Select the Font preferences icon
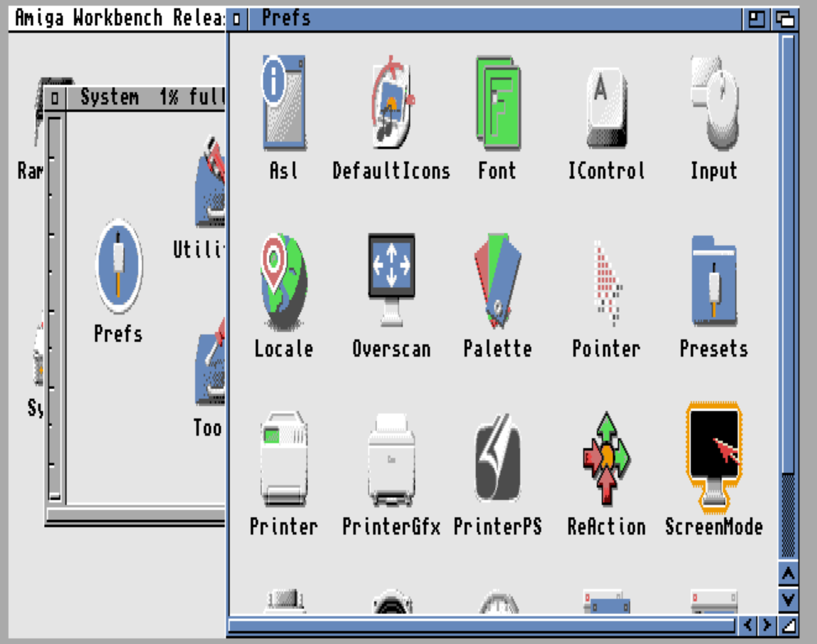The width and height of the screenshot is (817, 644). click(x=498, y=103)
